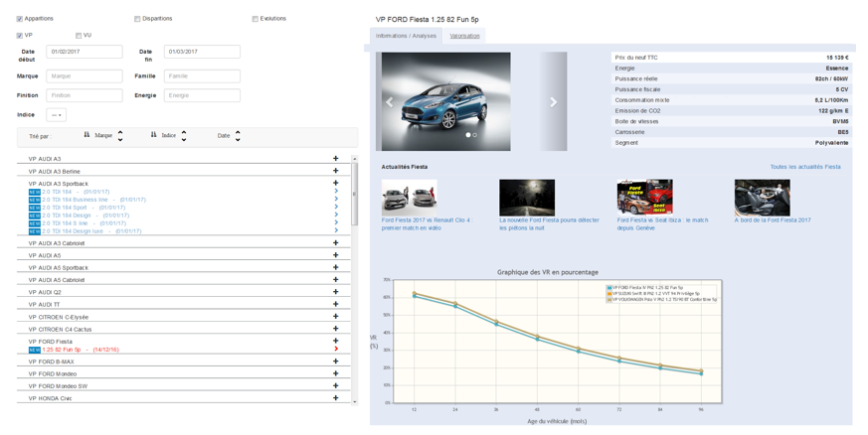Toggle sort order arrows beside Date
The image size is (868, 435).
[238, 135]
